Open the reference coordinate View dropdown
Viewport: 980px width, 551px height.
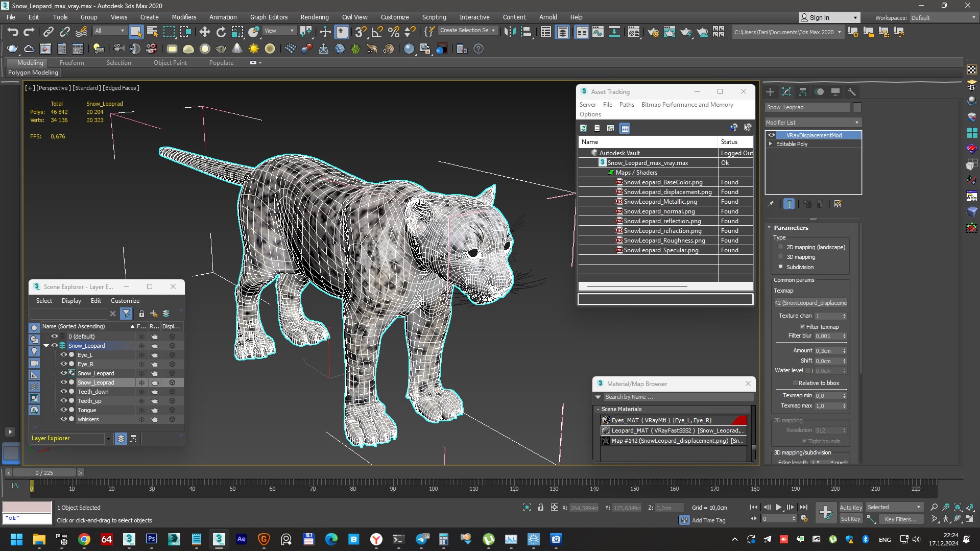click(x=279, y=31)
